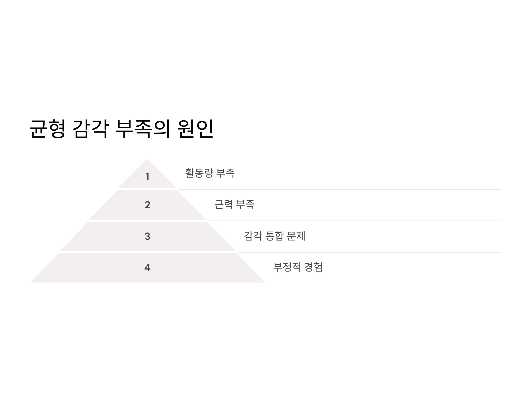The height and width of the screenshot is (399, 532).
Task: Click the word 감각 in the title
Action: [91, 129]
